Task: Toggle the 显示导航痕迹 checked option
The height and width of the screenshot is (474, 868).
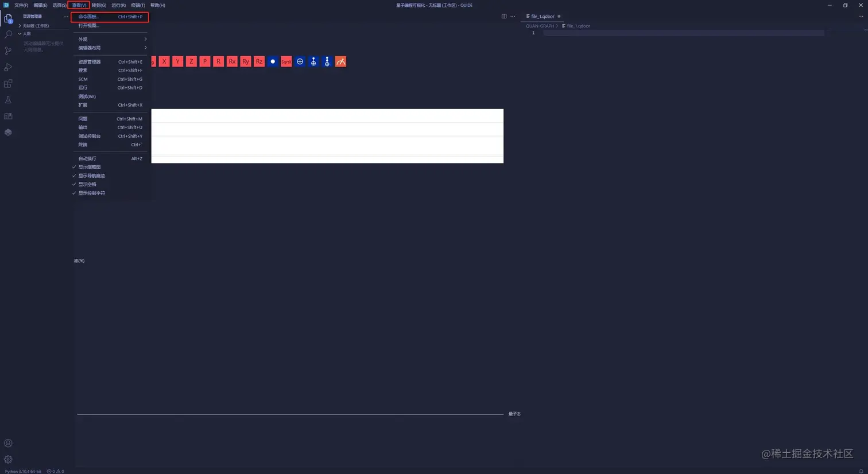Action: click(x=110, y=176)
